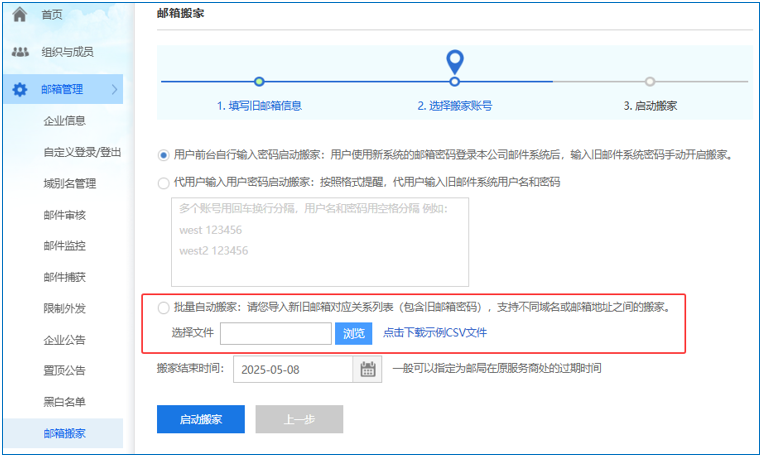Screen dimensions: 763x458
Task: Select 代用户输入用户密码启动搬家 radio option
Action: click(x=164, y=183)
